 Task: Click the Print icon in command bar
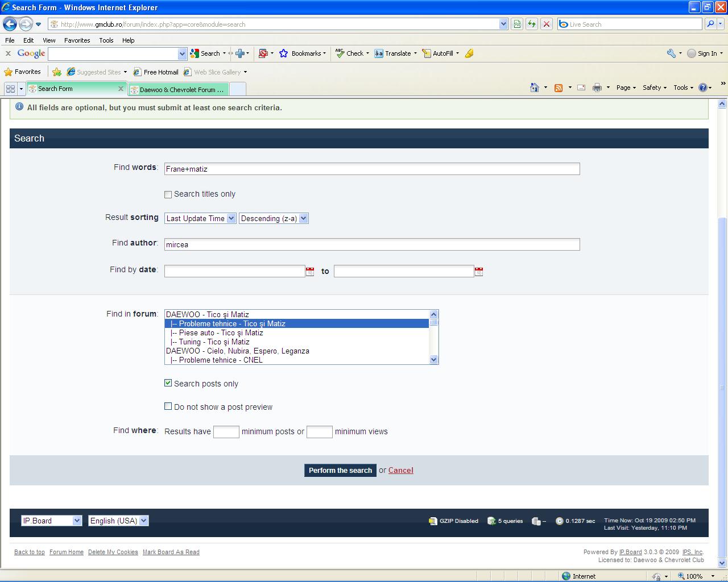[x=597, y=88]
